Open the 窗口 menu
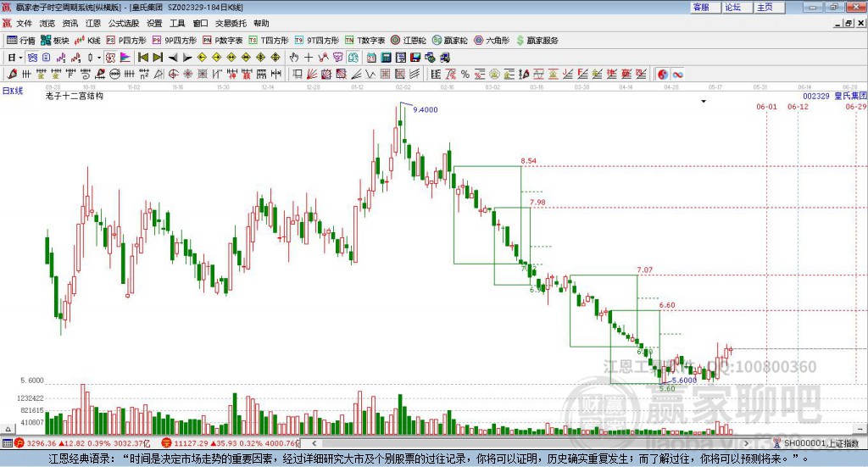868x467 pixels. [x=200, y=23]
